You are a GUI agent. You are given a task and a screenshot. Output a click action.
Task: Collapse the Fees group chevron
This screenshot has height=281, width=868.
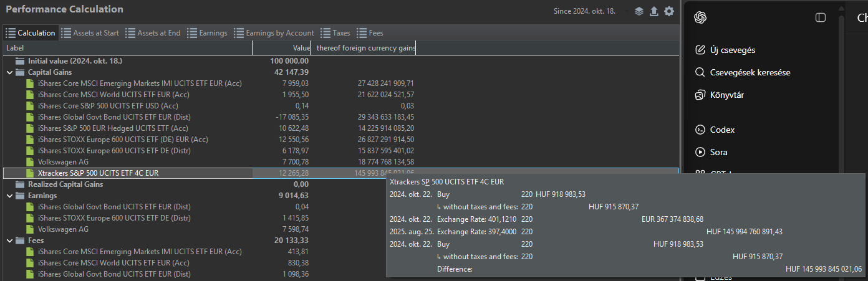(x=9, y=241)
